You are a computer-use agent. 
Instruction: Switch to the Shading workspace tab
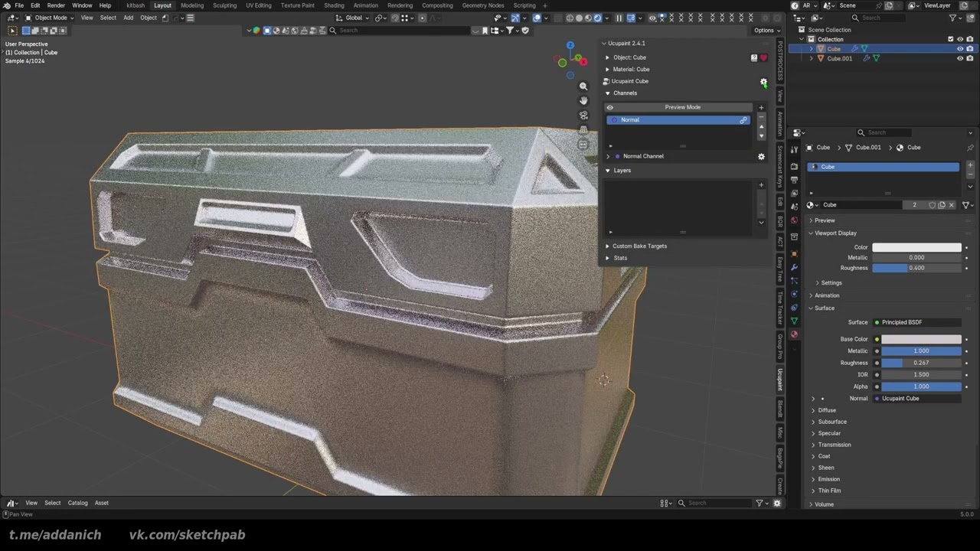point(334,5)
